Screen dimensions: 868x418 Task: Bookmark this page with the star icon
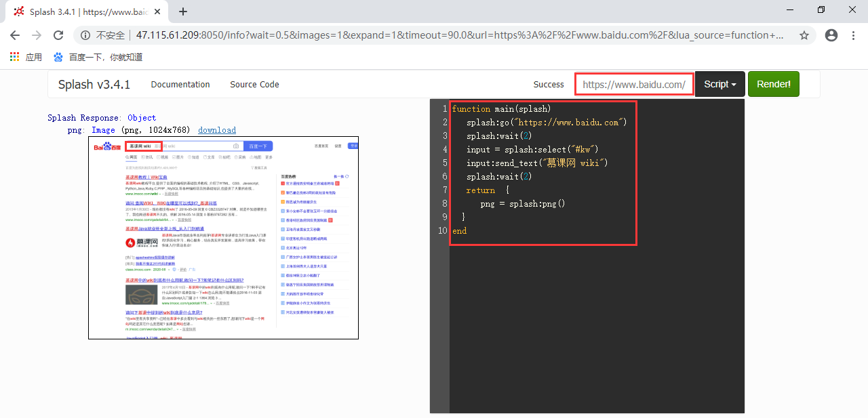pos(804,35)
